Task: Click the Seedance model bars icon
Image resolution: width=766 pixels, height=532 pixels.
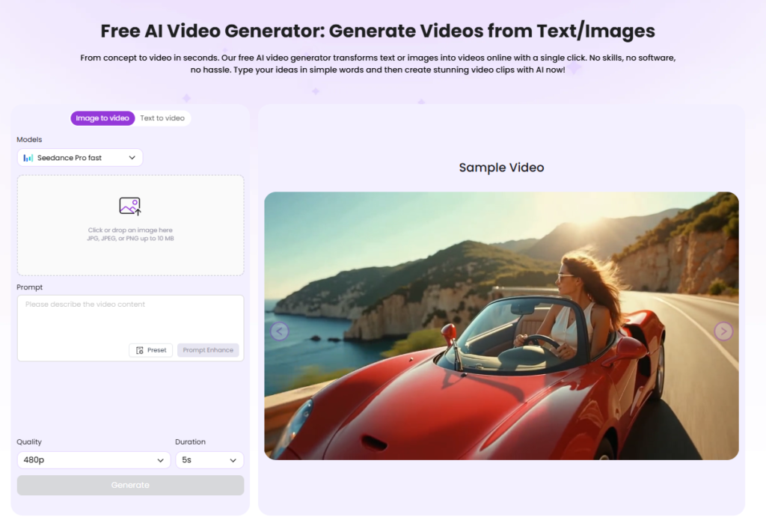Action: [28, 158]
